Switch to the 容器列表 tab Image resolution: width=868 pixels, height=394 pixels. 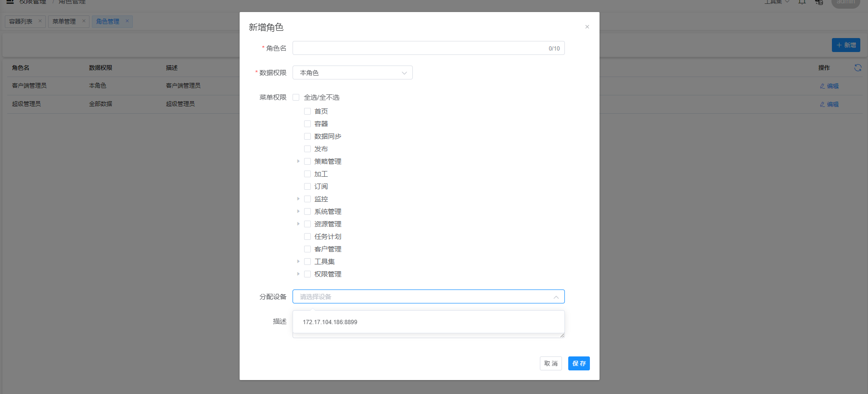coord(21,22)
